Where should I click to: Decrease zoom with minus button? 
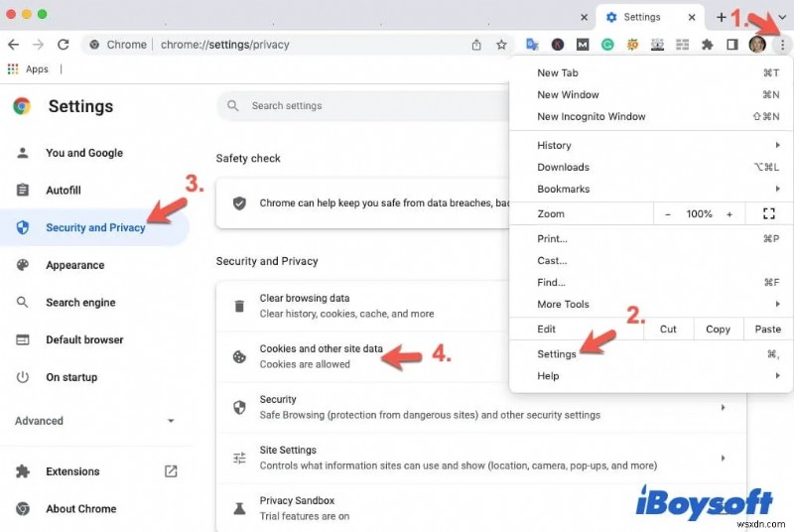[668, 214]
